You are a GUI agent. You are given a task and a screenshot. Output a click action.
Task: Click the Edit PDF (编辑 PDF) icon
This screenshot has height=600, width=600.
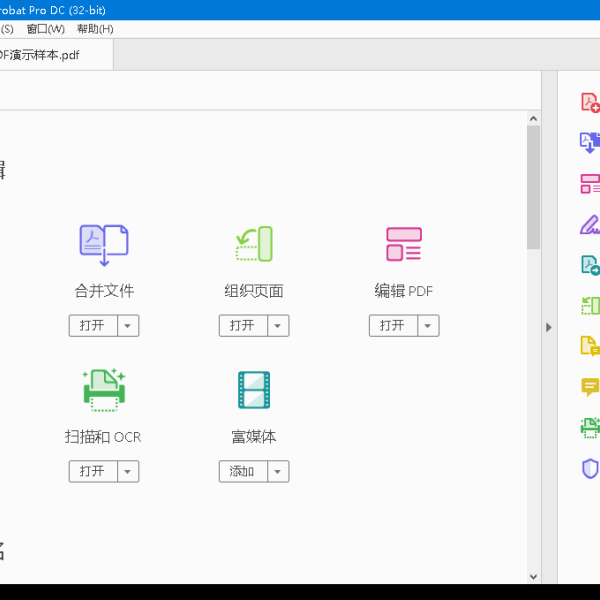click(404, 245)
